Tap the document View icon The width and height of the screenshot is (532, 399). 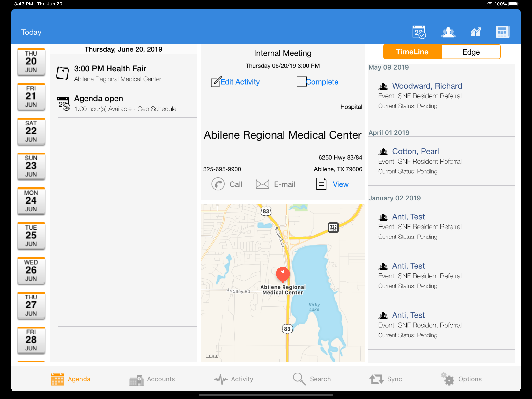tap(321, 184)
